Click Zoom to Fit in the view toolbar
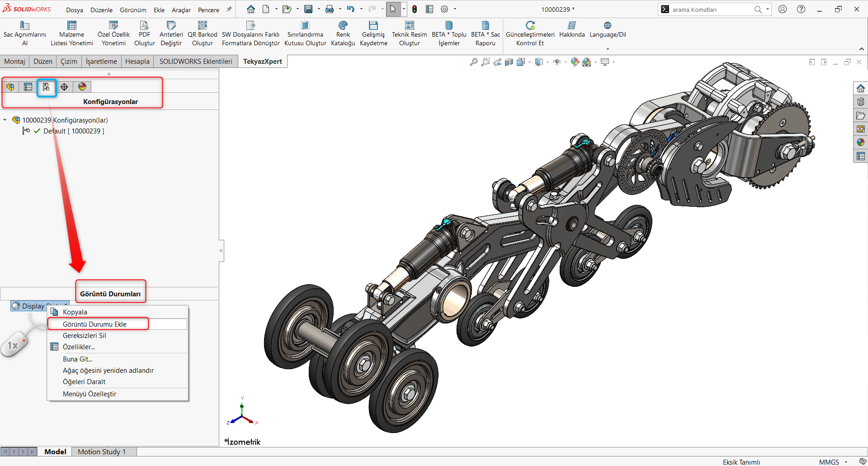The width and height of the screenshot is (868, 466). (x=473, y=62)
